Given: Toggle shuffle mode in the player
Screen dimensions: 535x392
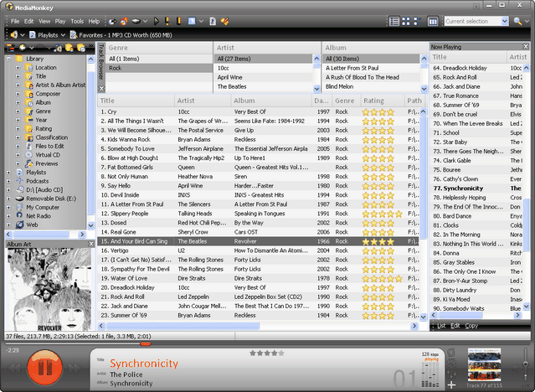Looking at the screenshot, I should 451,364.
